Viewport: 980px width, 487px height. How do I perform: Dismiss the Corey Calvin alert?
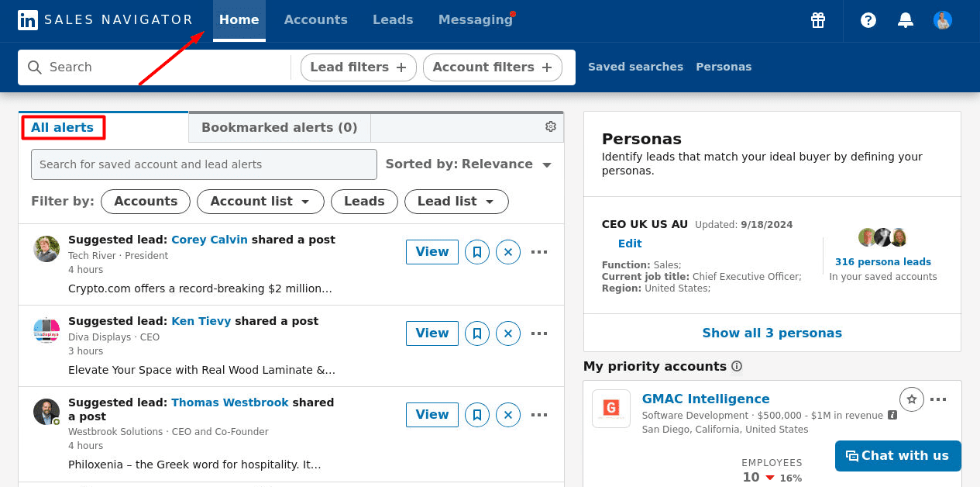pyautogui.click(x=508, y=252)
